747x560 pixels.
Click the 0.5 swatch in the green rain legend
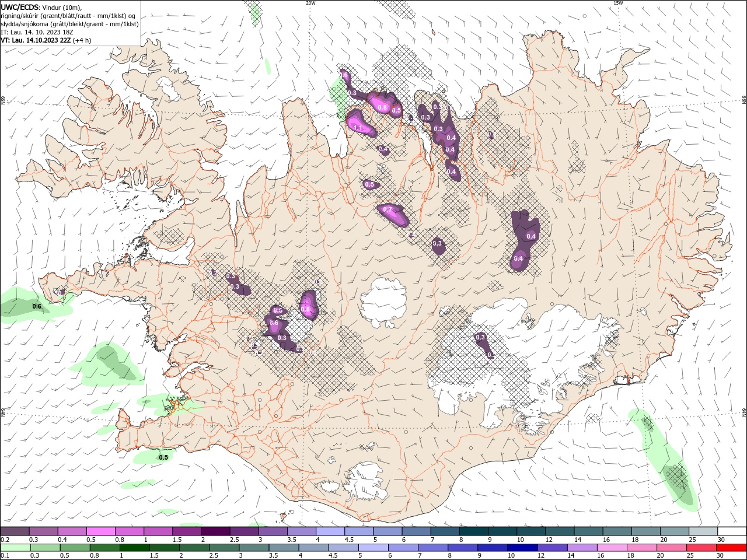pos(75,548)
